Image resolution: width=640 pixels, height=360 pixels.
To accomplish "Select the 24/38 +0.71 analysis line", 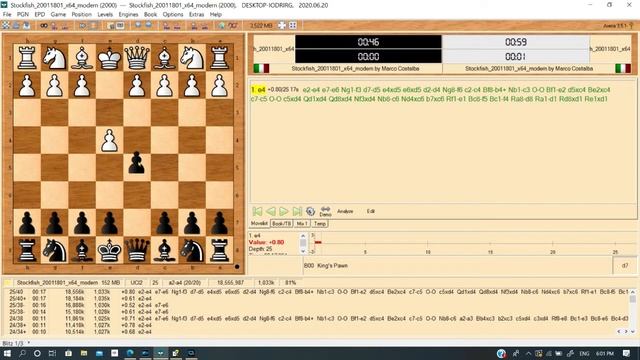I will pos(317,318).
